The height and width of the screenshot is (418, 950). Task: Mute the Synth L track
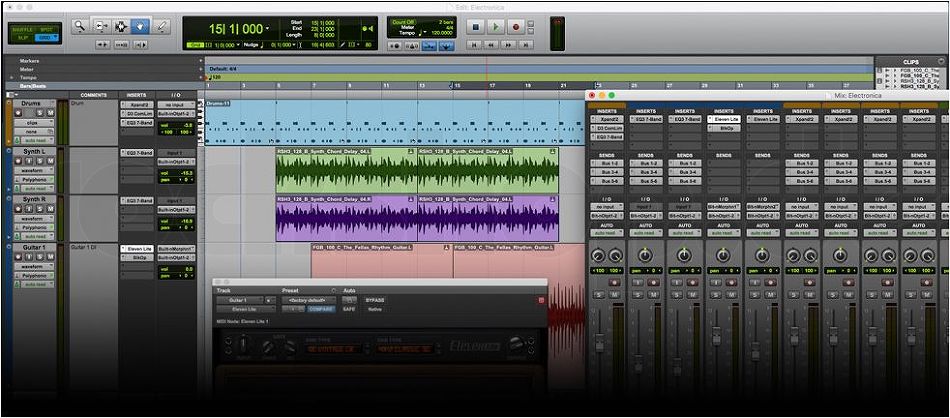pos(52,161)
